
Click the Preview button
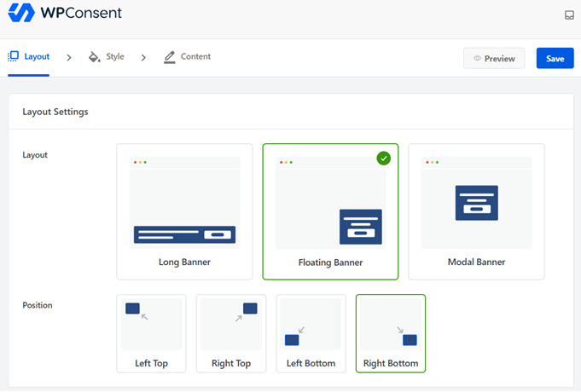(x=494, y=59)
